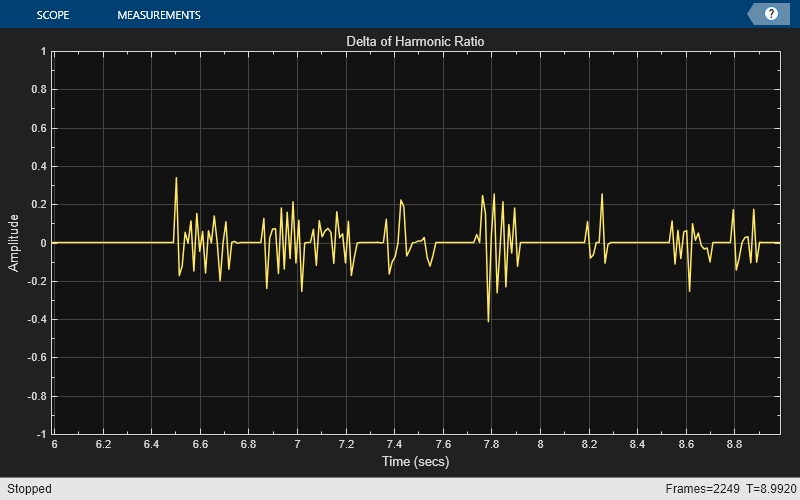Open the MEASUREMENTS tab

(x=159, y=15)
